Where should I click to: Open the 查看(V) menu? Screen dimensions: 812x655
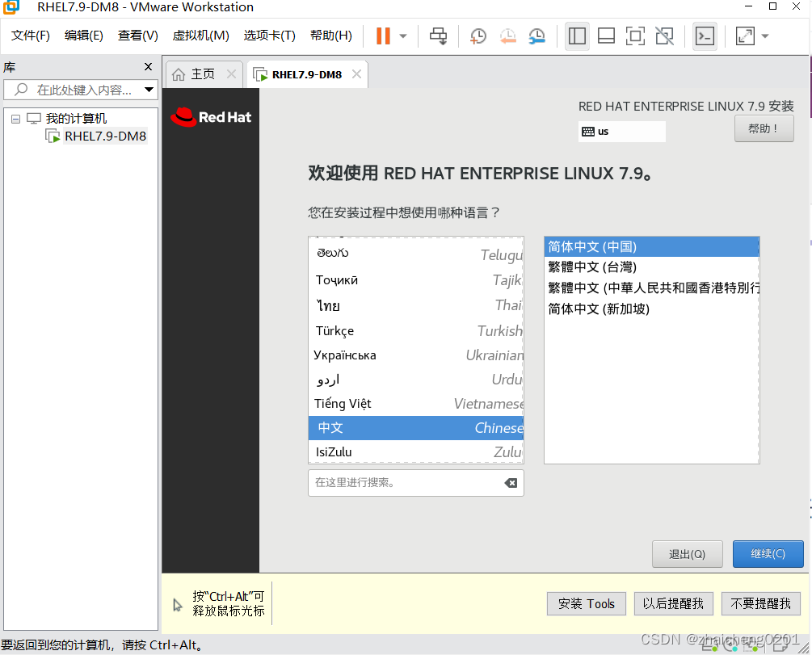click(137, 36)
